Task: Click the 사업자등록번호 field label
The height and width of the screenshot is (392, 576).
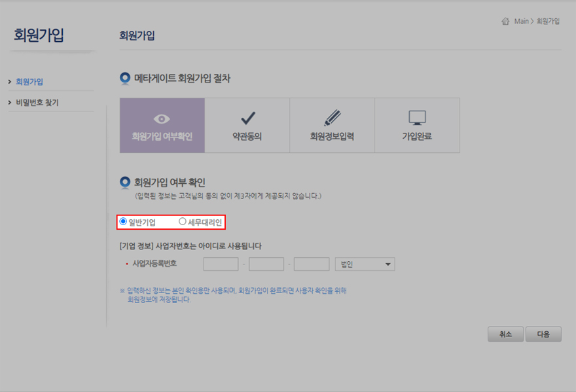Action: pyautogui.click(x=154, y=264)
